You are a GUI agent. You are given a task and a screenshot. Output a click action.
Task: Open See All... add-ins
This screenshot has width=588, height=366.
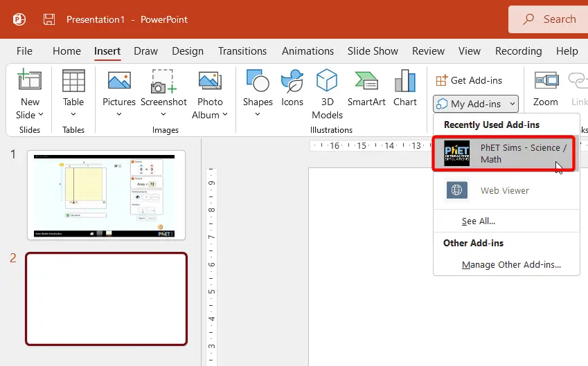[478, 221]
